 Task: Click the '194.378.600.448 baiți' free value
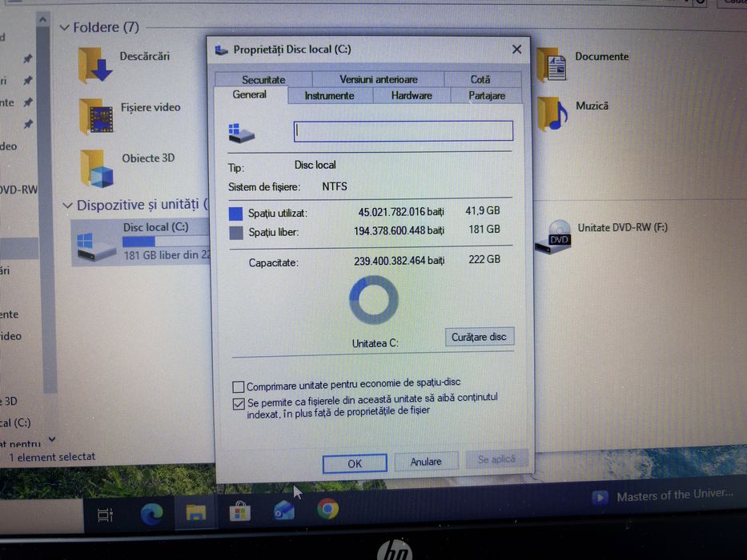coord(400,231)
